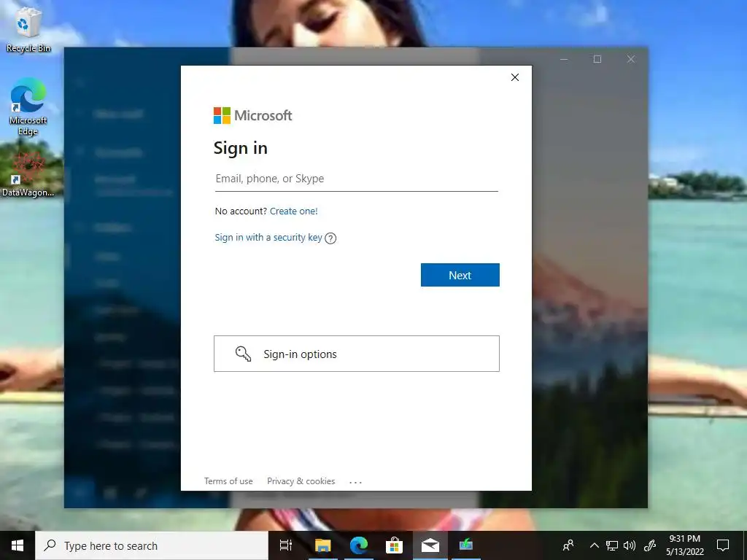Close the background Mail window
Viewport: 747px width, 560px height.
click(631, 59)
